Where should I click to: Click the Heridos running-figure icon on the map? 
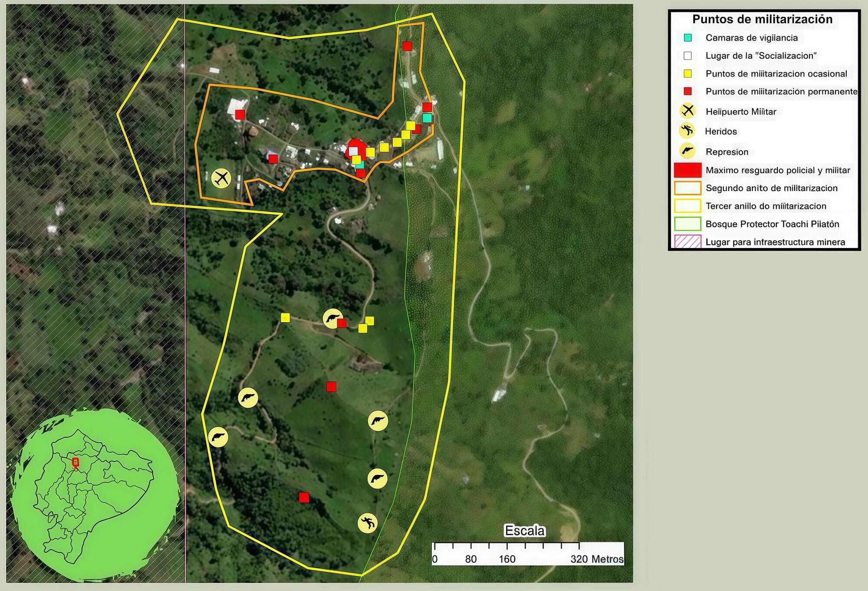[367, 523]
